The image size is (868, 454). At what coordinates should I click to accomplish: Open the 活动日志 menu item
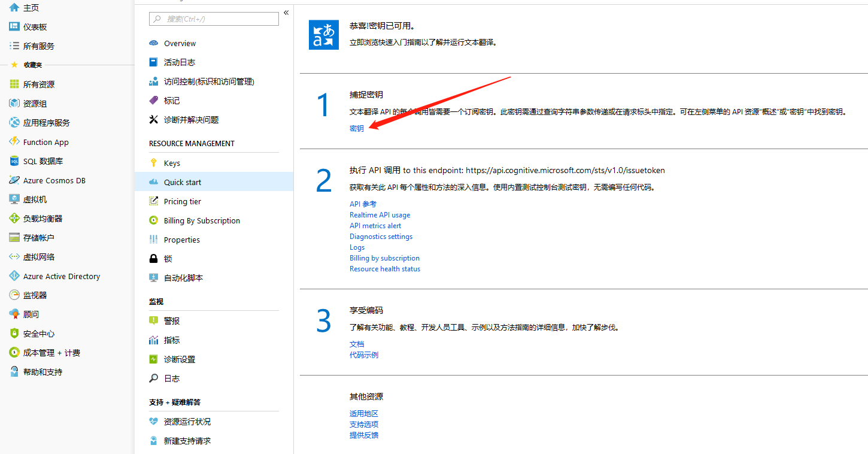(214, 62)
